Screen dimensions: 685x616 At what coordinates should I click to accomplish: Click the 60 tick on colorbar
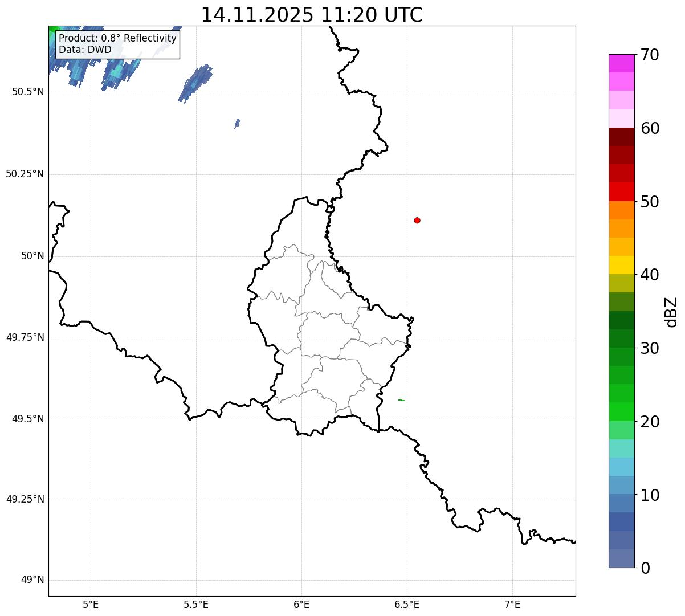(650, 128)
